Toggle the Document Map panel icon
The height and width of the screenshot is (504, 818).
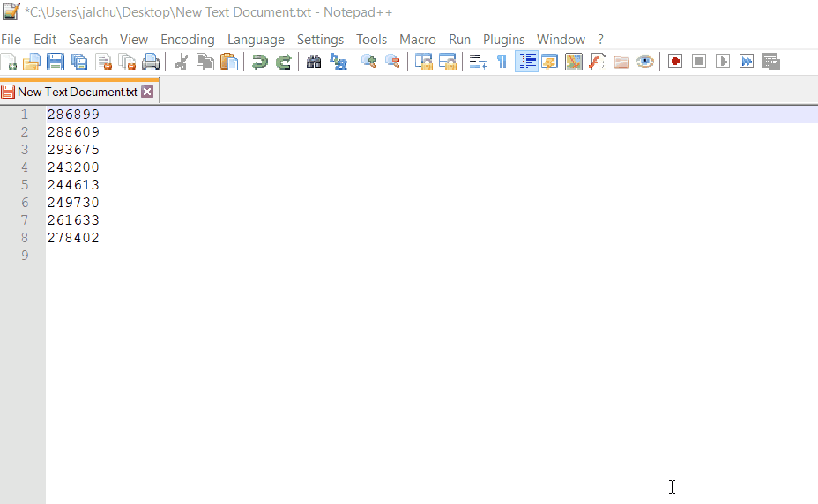point(573,62)
